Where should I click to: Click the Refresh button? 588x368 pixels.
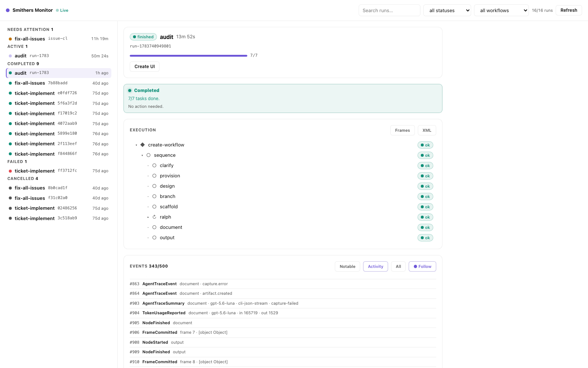click(x=569, y=10)
